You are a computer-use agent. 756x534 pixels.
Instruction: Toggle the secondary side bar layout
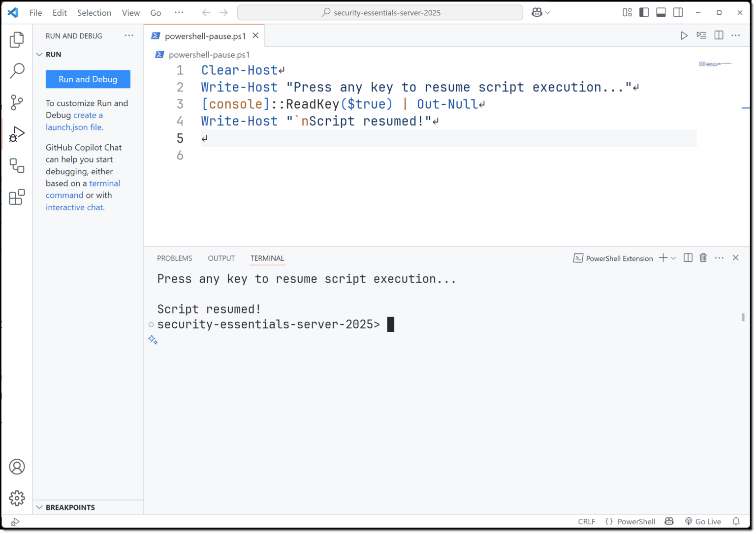678,13
